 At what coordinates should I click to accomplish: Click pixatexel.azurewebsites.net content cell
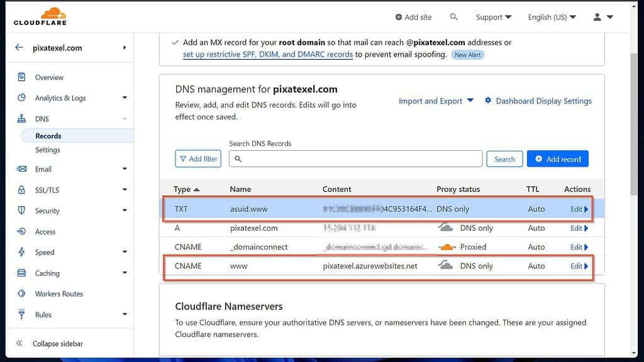click(370, 266)
